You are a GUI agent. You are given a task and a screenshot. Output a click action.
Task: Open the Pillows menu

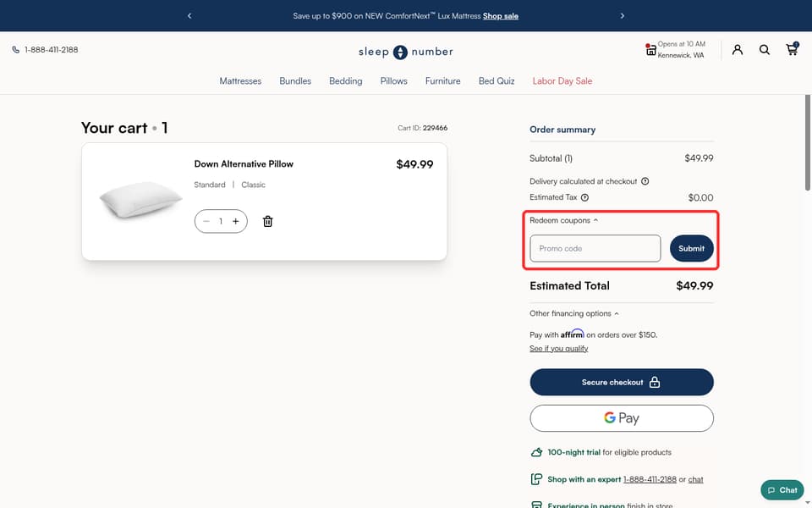coord(393,81)
